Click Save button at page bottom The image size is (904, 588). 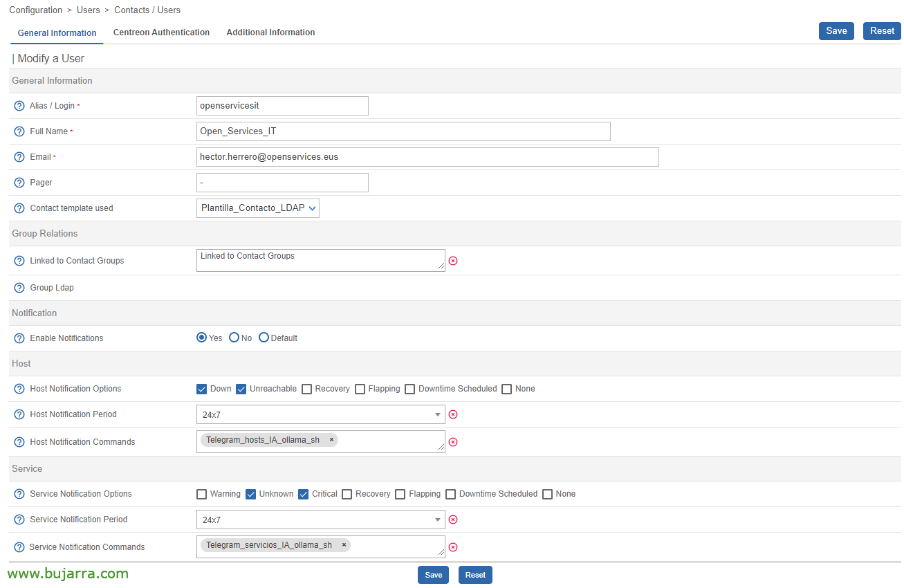click(433, 575)
